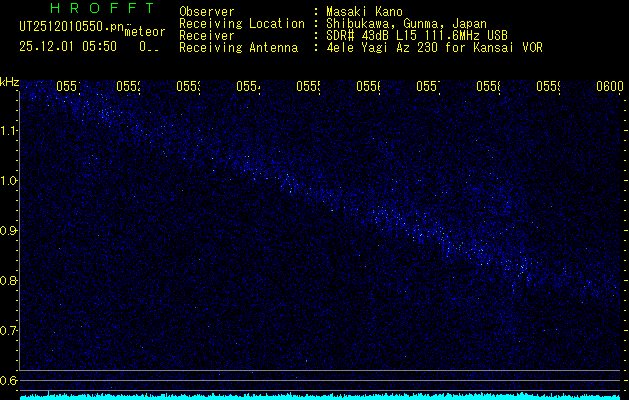Click the 0600 time marker
This screenshot has height=400, width=629.
tap(610, 86)
